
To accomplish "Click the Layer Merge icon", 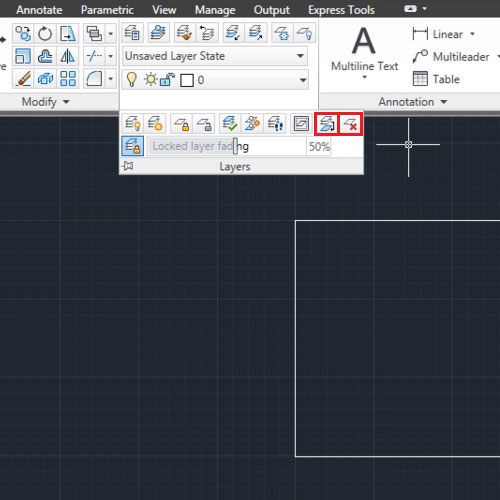I will coord(327,124).
